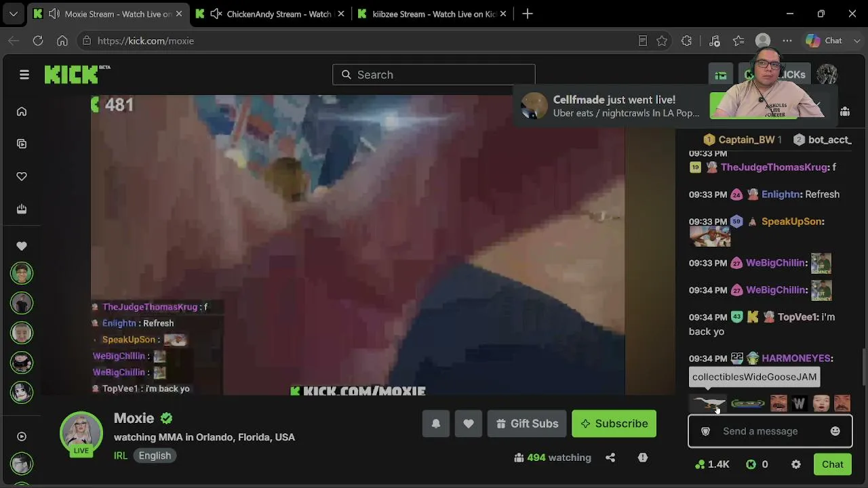
Task: Open the fifth followed channel avatar in sidebar
Action: (22, 392)
